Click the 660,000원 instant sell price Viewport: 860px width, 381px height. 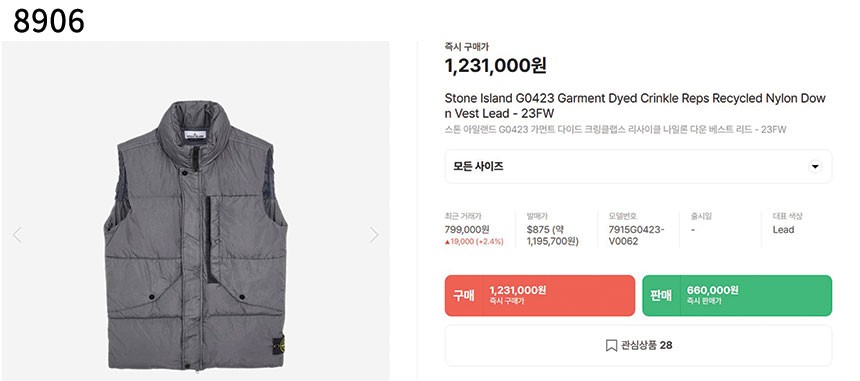712,290
